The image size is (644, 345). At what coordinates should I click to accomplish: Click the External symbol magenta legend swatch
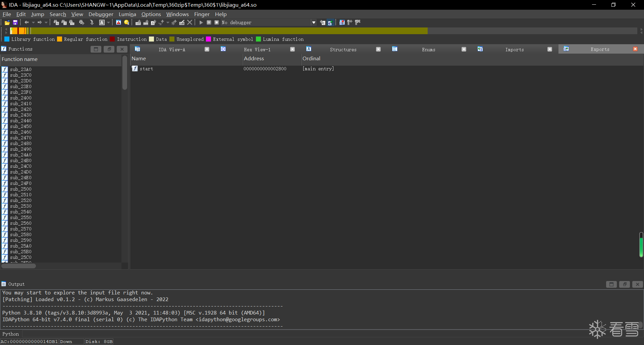pos(209,39)
